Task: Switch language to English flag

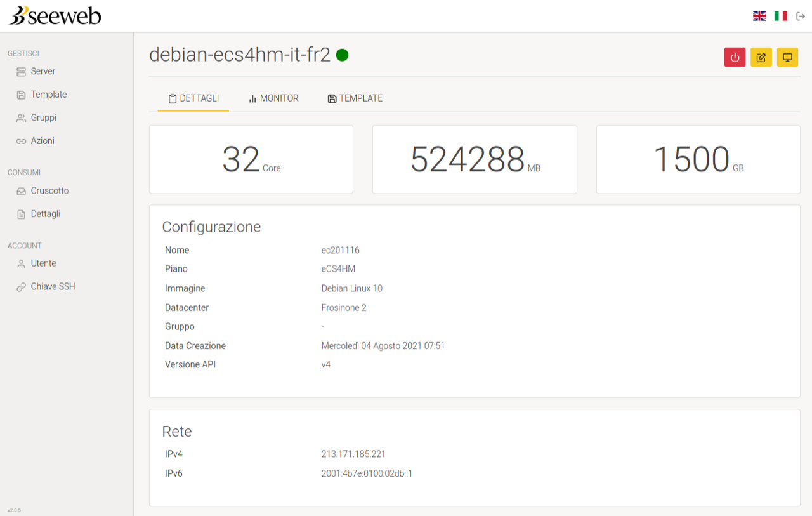Action: click(759, 16)
